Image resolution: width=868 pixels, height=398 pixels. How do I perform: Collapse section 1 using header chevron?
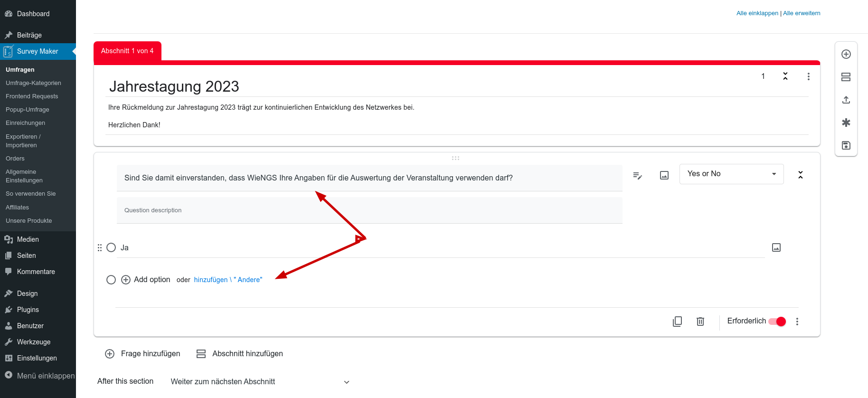tap(785, 76)
